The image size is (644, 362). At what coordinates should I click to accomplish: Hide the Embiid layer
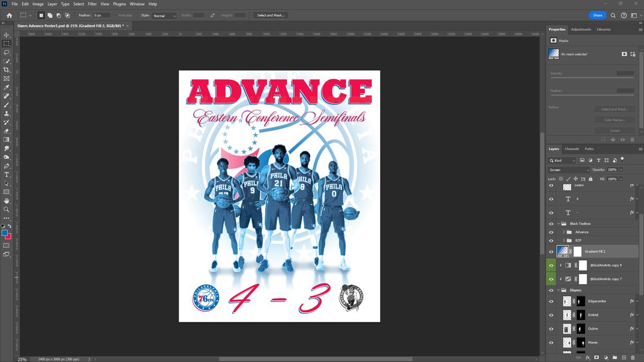pyautogui.click(x=551, y=315)
